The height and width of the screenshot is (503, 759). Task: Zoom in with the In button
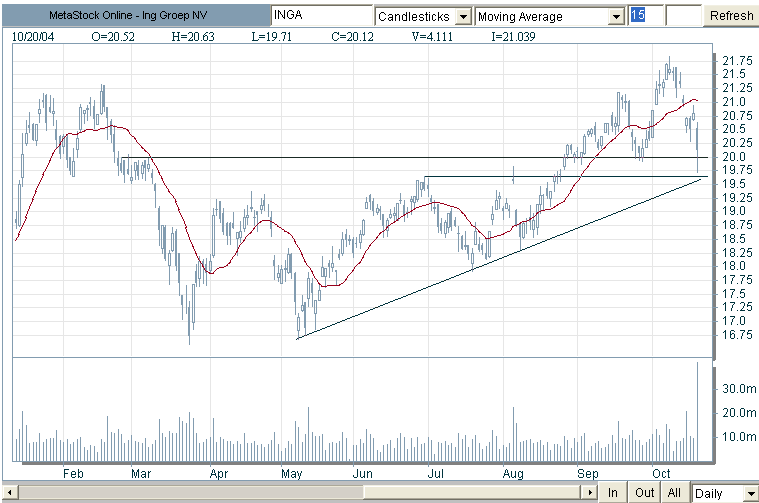click(613, 492)
